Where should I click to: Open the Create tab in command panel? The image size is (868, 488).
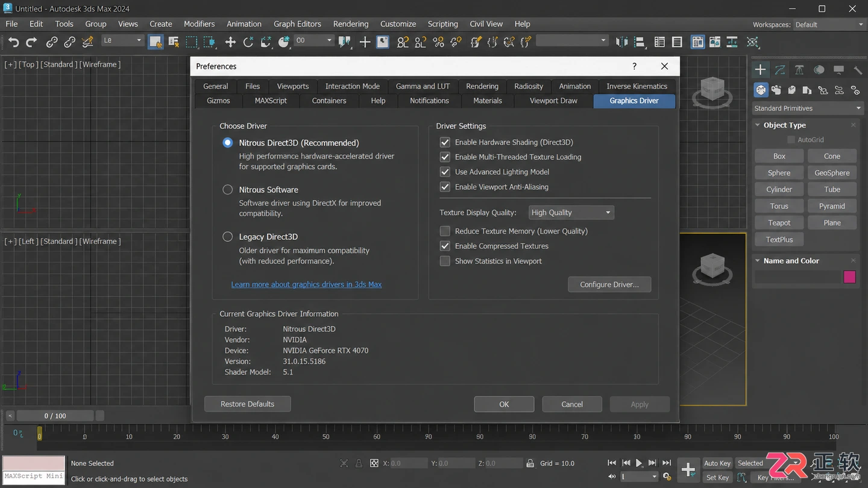tap(761, 70)
